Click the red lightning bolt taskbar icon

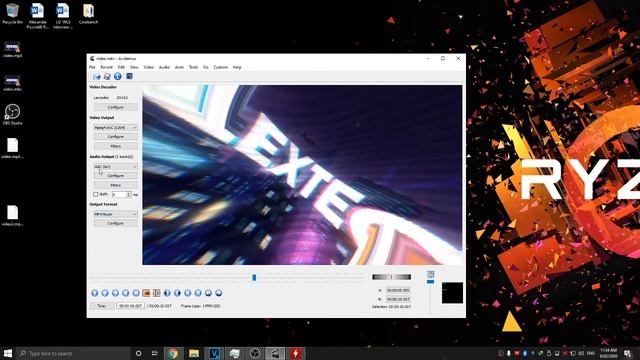click(296, 353)
